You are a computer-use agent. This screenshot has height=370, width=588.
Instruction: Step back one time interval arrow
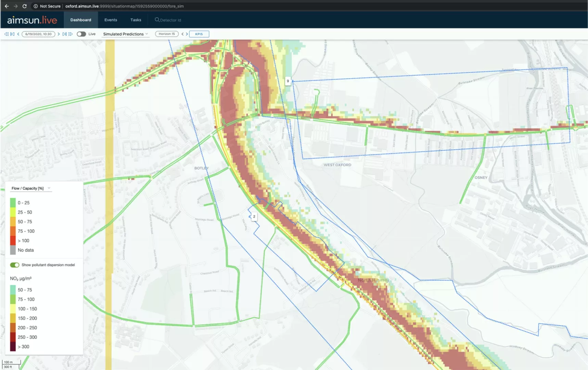pyautogui.click(x=18, y=34)
